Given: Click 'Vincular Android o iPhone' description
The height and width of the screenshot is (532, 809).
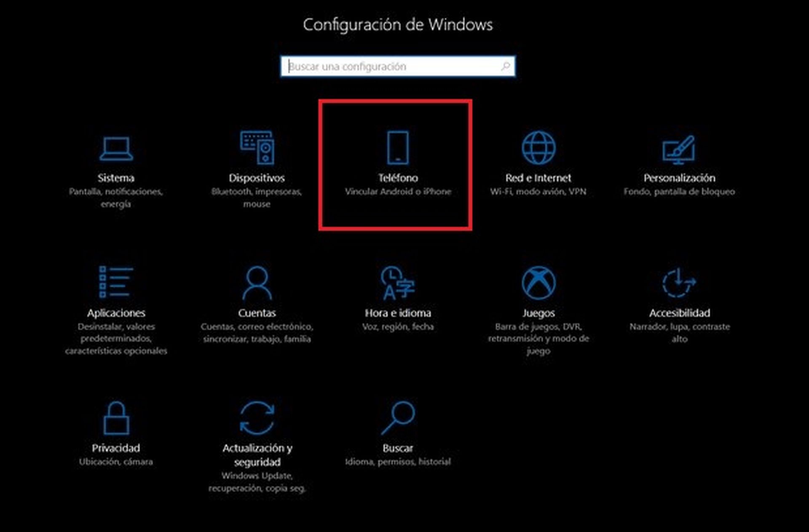Looking at the screenshot, I should coord(398,191).
